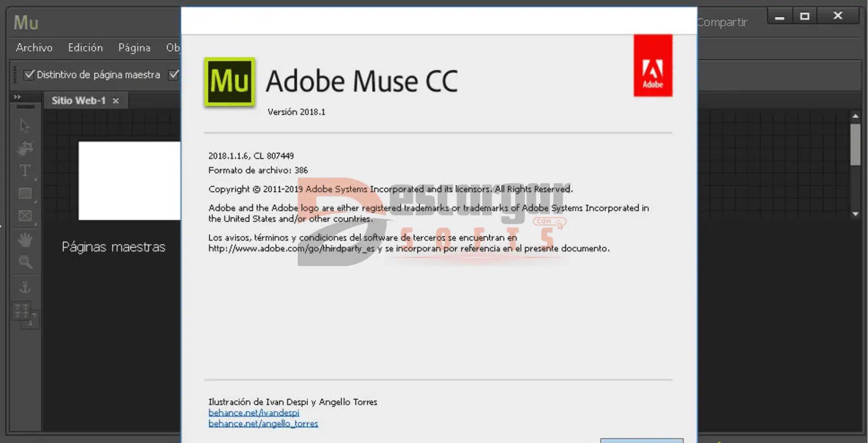Select the Crop tool
This screenshot has height=443, width=868.
click(x=25, y=148)
